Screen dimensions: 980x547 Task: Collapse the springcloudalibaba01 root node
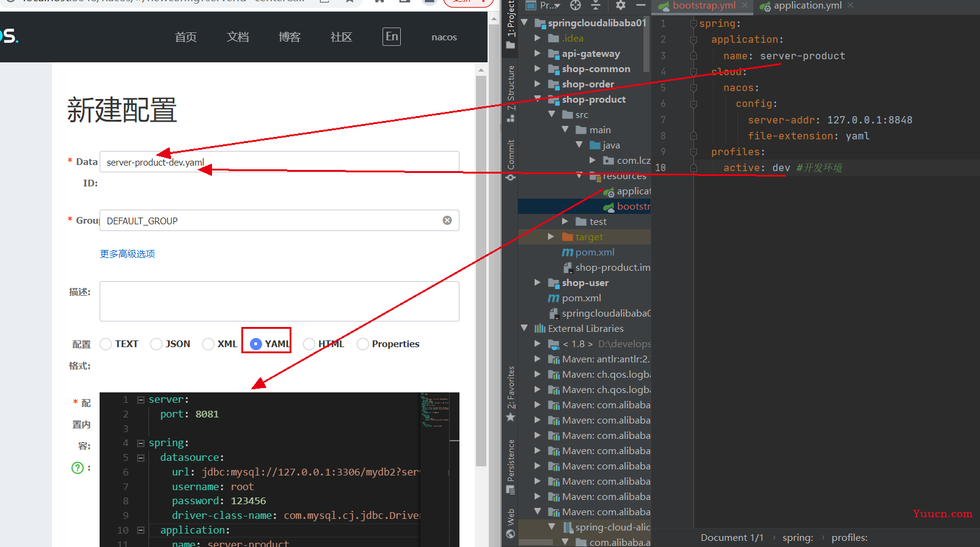pyautogui.click(x=524, y=23)
